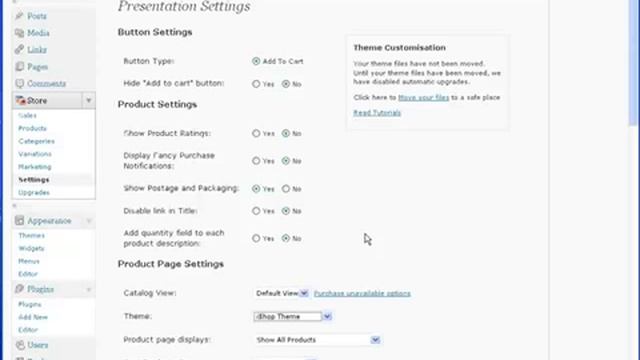
Task: Open Plugins submenu item
Action: [x=30, y=304]
